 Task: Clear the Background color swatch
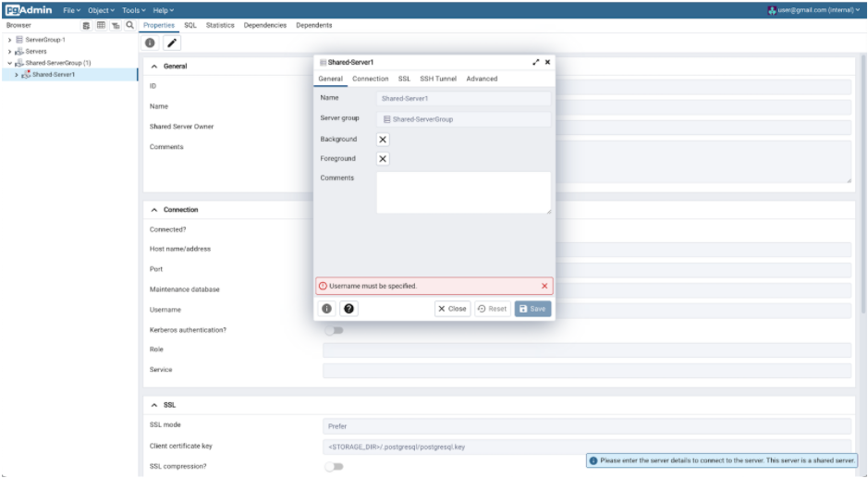pyautogui.click(x=383, y=140)
